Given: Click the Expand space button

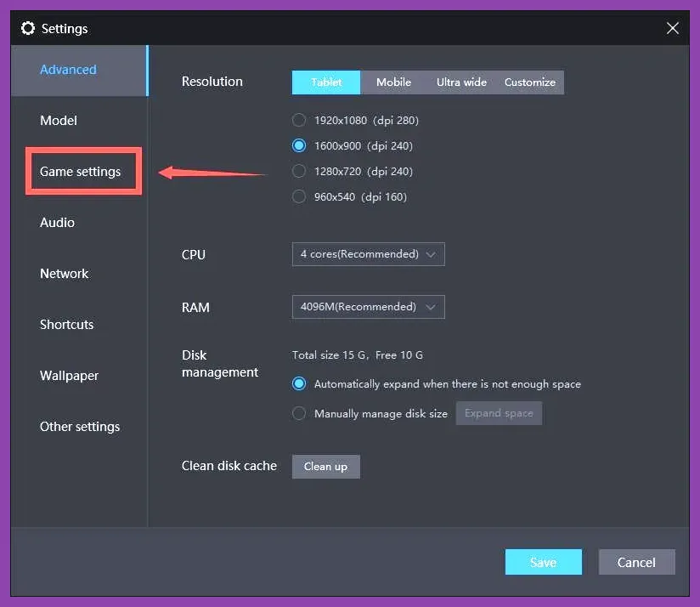Looking at the screenshot, I should pyautogui.click(x=499, y=413).
